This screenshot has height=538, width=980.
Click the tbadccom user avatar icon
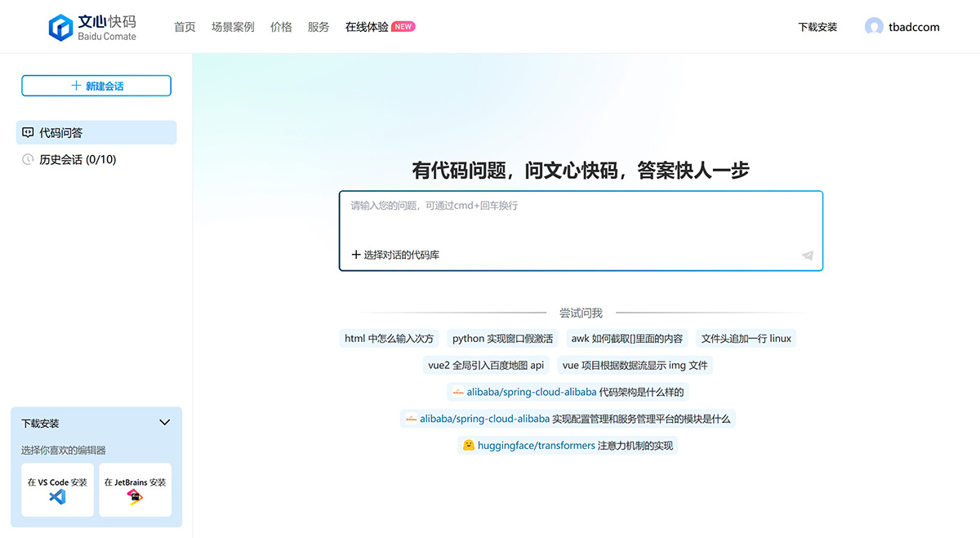(x=872, y=26)
